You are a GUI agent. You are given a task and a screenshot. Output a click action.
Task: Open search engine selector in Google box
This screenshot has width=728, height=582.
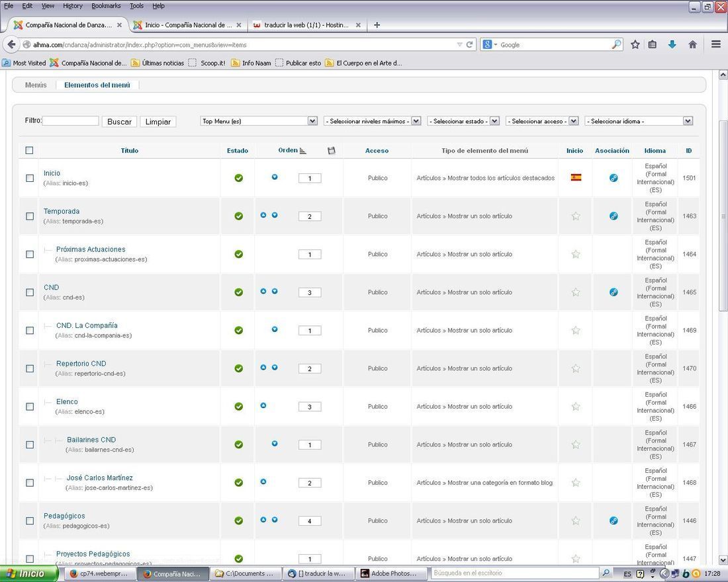coord(490,44)
